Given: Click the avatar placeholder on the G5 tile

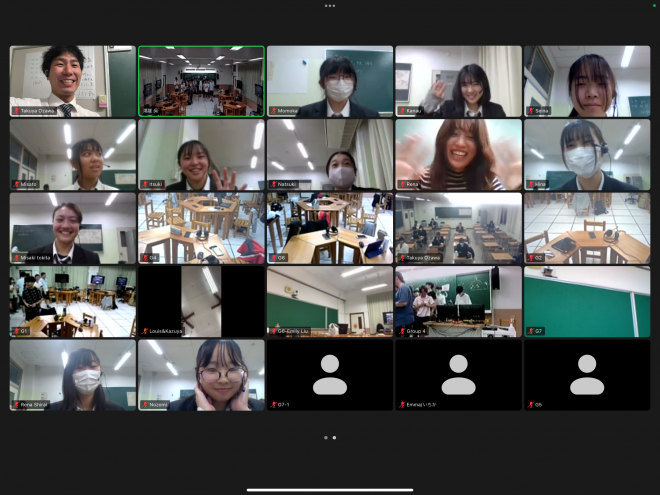Looking at the screenshot, I should click(x=587, y=374).
